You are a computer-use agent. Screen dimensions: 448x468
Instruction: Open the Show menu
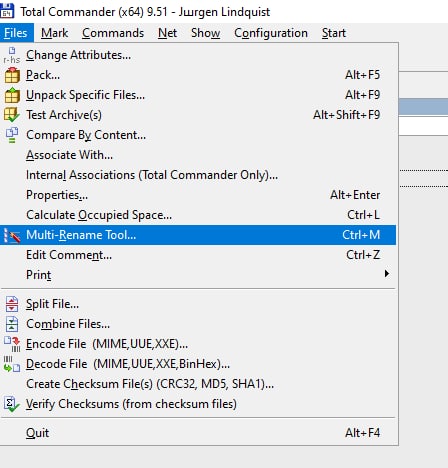[x=205, y=33]
